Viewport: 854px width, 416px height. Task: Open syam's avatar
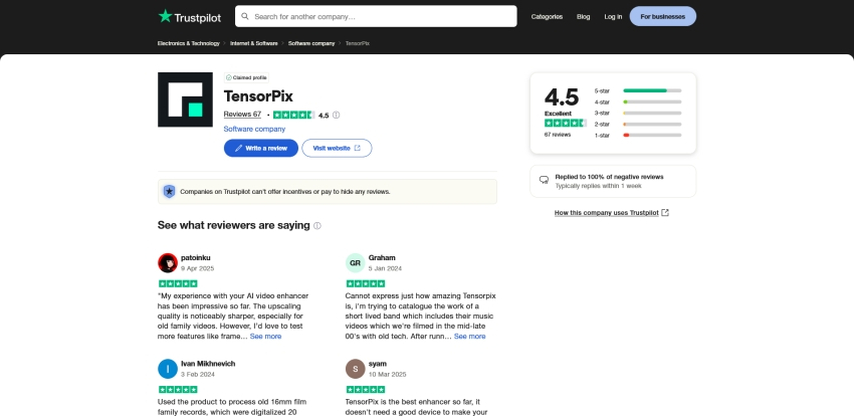(x=355, y=369)
